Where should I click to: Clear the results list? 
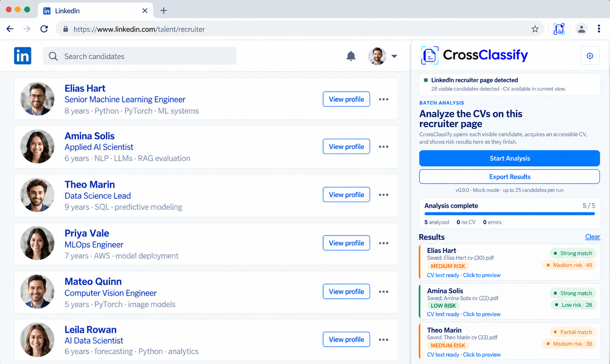(592, 237)
